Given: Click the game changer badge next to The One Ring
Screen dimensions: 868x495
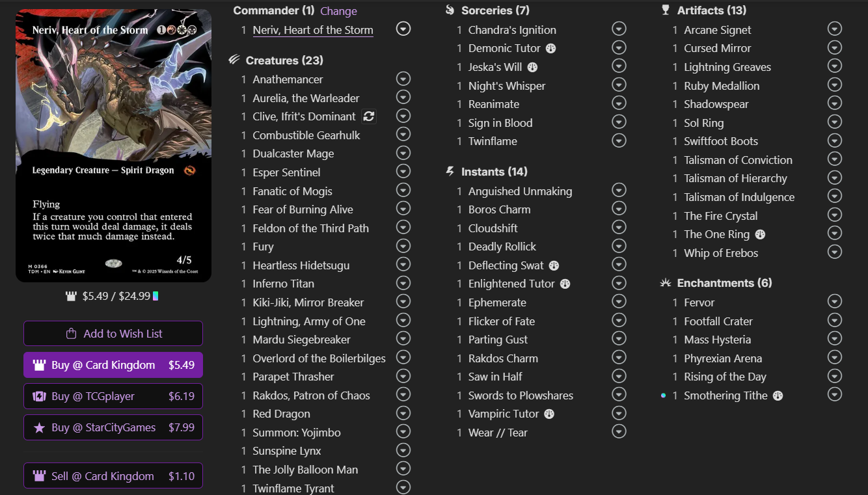Looking at the screenshot, I should point(760,234).
